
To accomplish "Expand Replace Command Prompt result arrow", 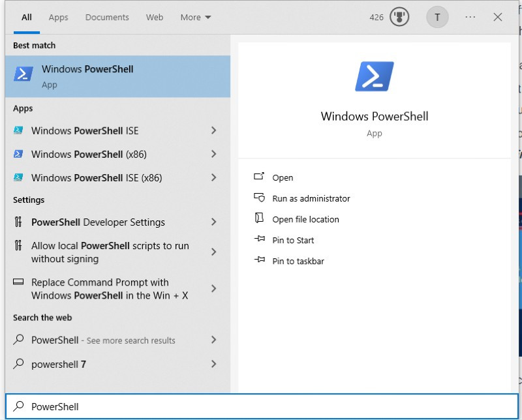I will [214, 288].
